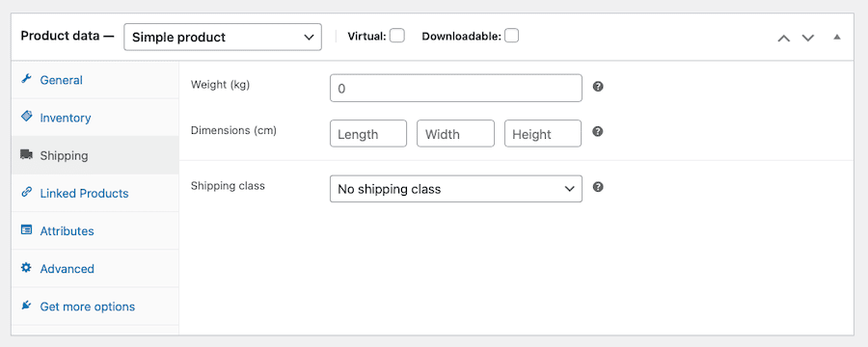Open the Simple product type dropdown

[223, 37]
